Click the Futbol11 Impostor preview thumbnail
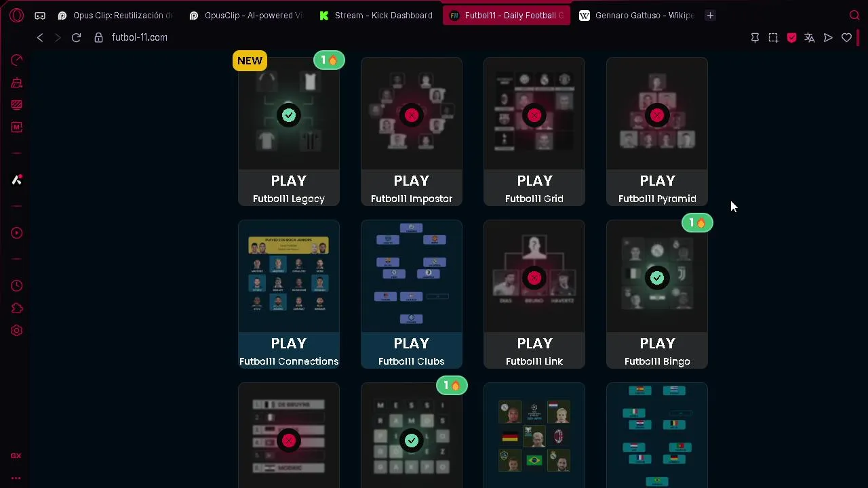This screenshot has width=868, height=488. pos(412,114)
